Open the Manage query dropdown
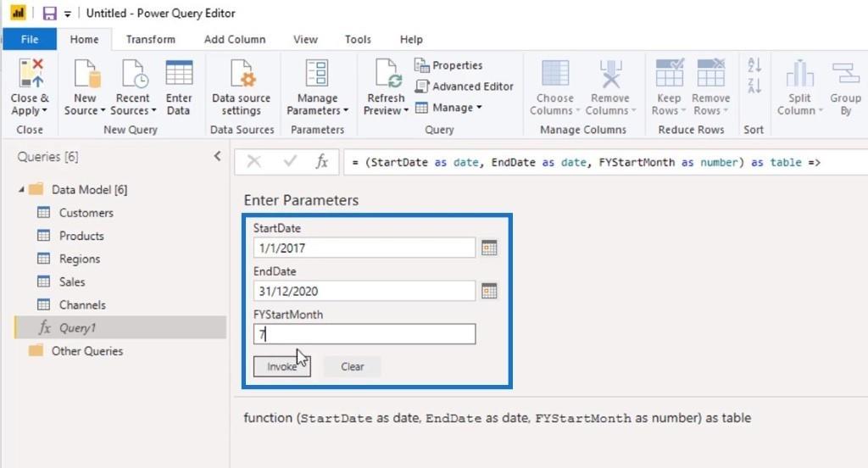The height and width of the screenshot is (468, 868). [449, 108]
